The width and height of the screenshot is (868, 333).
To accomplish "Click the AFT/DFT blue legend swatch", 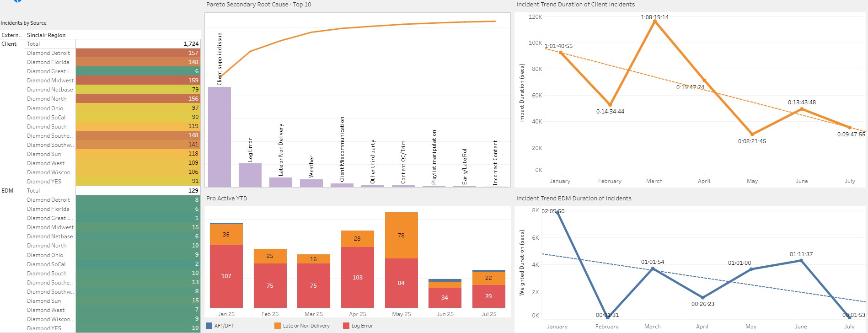I will coord(209,326).
